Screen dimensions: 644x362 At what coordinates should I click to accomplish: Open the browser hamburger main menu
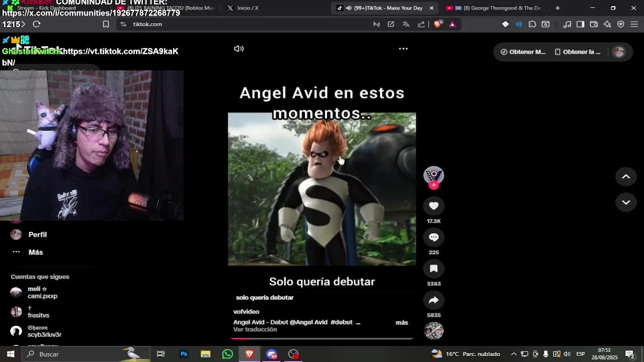coord(634,24)
